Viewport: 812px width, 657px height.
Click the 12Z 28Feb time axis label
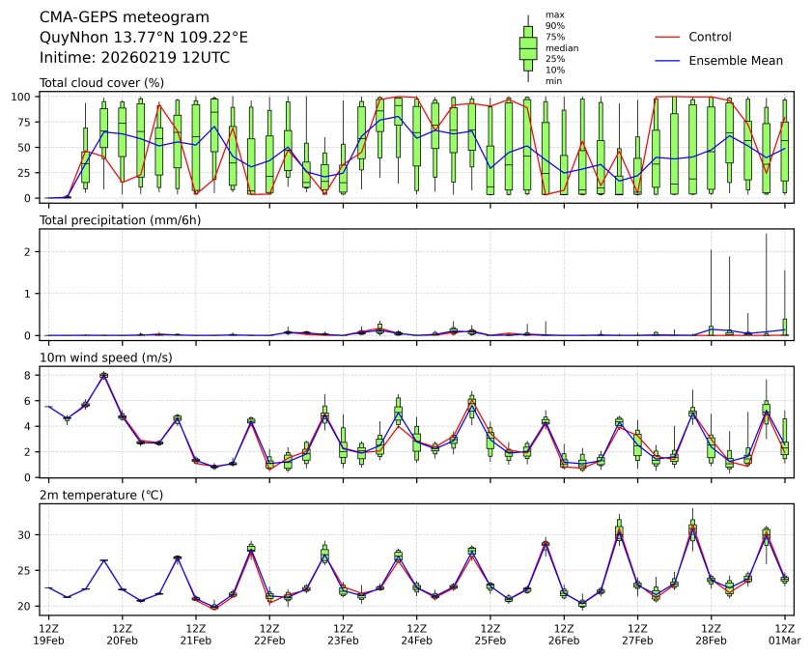[x=711, y=633]
